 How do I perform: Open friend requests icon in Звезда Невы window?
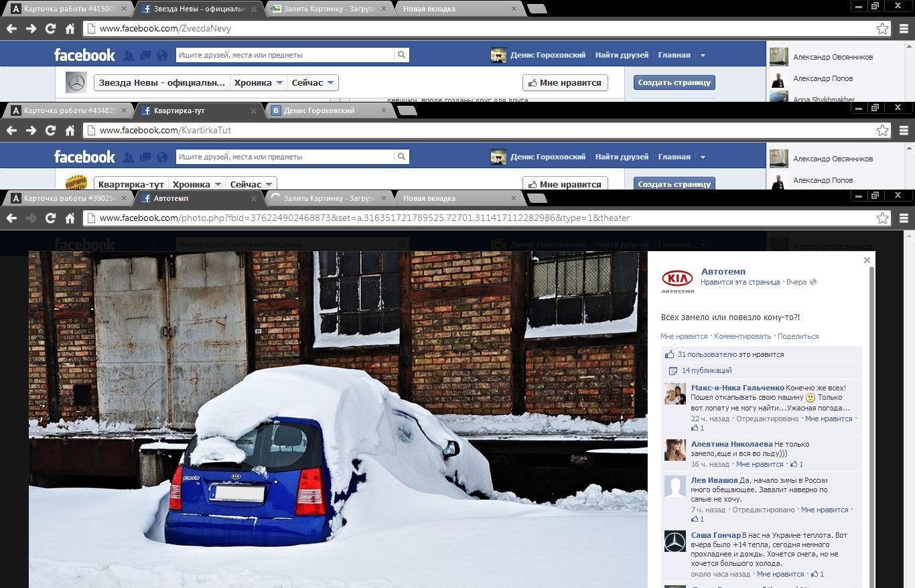129,56
